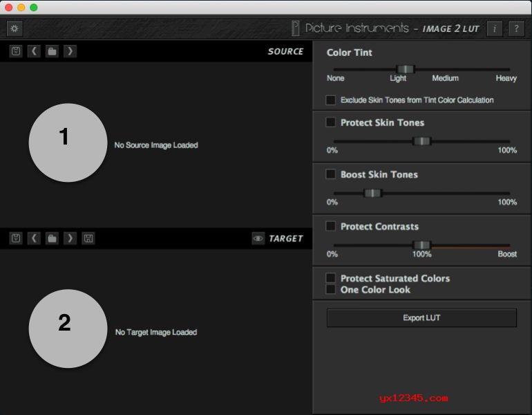Click the yellow macOS minimize button

pyautogui.click(x=21, y=7)
